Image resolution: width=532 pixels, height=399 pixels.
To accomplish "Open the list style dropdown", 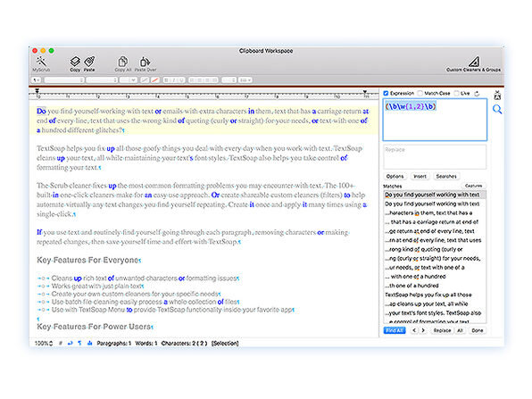I will click(245, 80).
